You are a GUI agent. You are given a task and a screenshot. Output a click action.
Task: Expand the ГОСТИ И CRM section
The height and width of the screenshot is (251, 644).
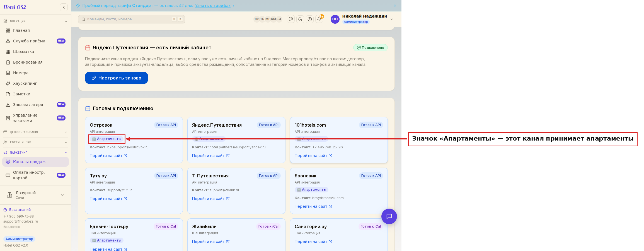coord(35,142)
